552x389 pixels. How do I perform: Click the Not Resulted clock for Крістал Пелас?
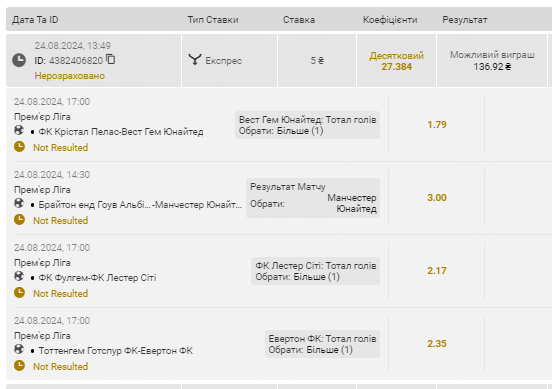click(19, 147)
